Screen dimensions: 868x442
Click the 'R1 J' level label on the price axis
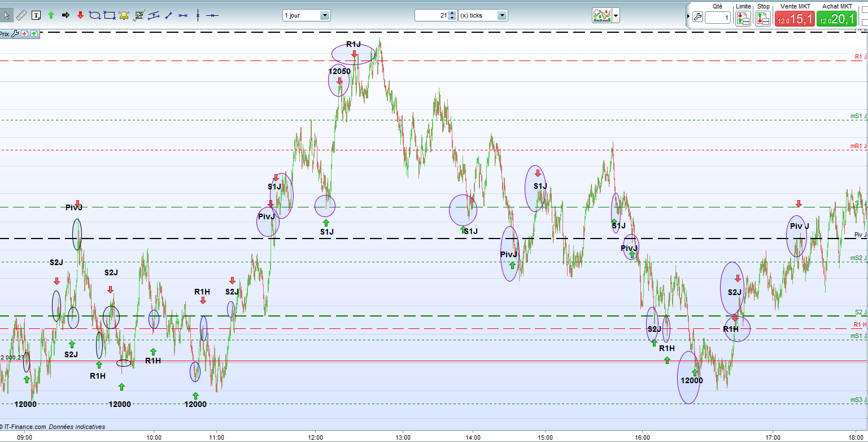(x=860, y=57)
